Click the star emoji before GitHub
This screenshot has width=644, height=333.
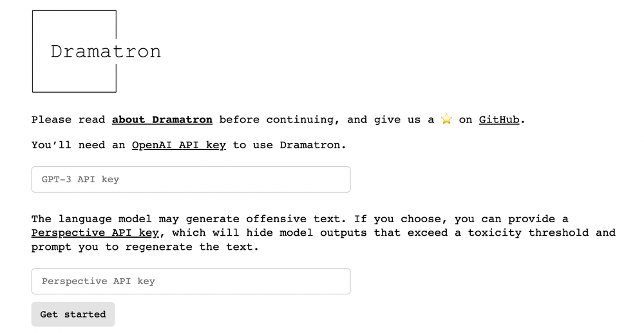click(446, 120)
